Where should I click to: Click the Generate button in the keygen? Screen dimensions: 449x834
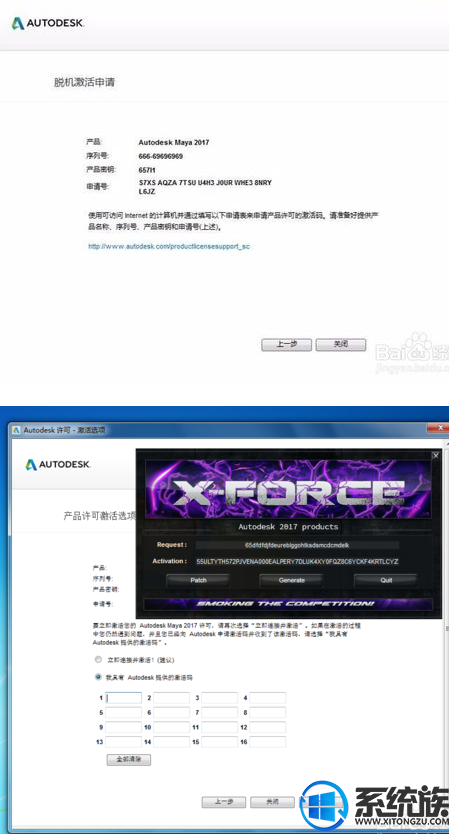(x=292, y=580)
